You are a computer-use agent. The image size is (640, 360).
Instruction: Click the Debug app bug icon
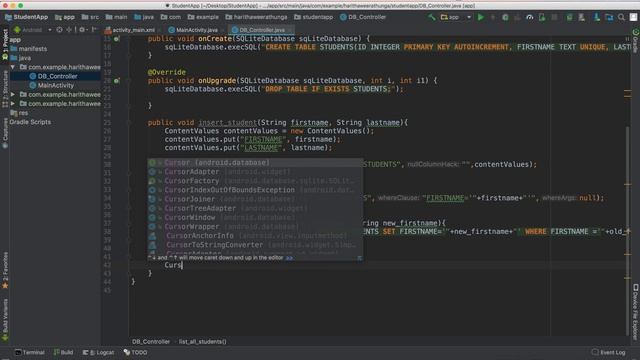click(x=505, y=17)
